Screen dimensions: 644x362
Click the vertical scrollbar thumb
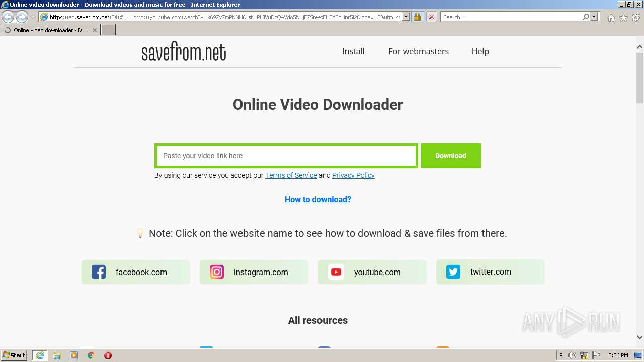pos(640,77)
